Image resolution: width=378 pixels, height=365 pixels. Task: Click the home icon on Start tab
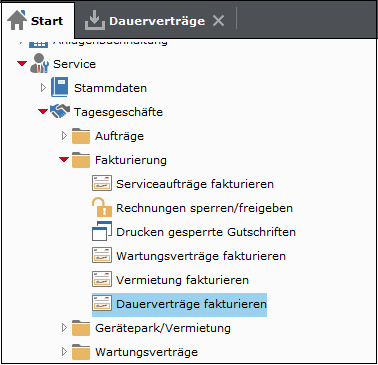pyautogui.click(x=17, y=20)
